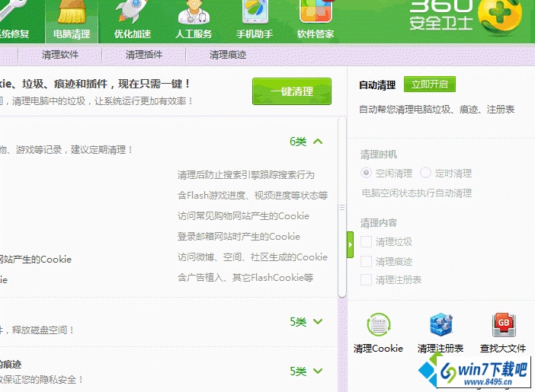Click text 访问常见购物网站产生的Cookie

243,216
